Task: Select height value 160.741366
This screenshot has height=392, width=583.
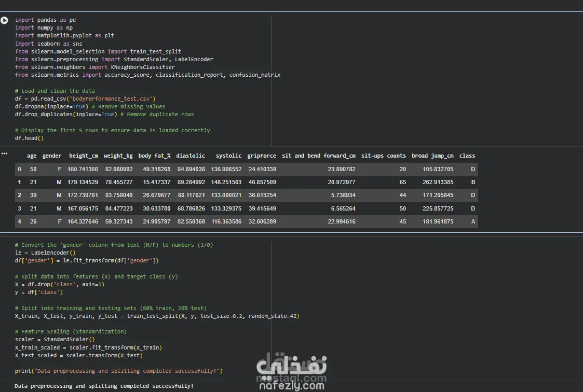Action: [83, 169]
